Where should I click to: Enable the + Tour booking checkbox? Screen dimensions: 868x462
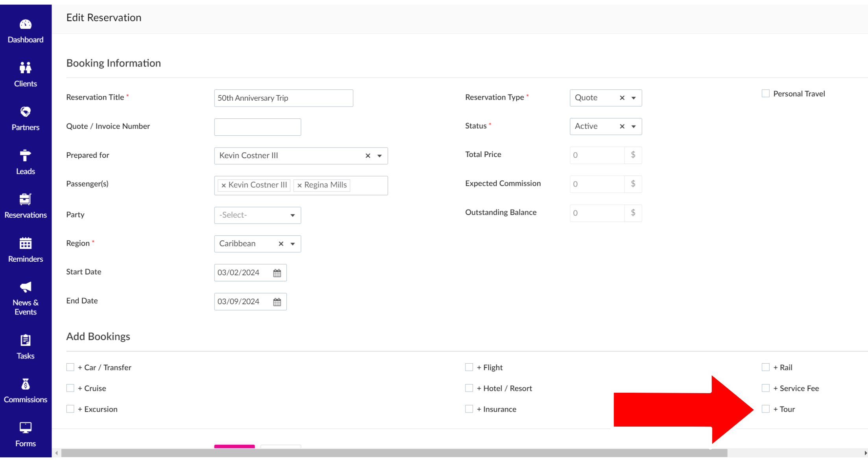765,409
